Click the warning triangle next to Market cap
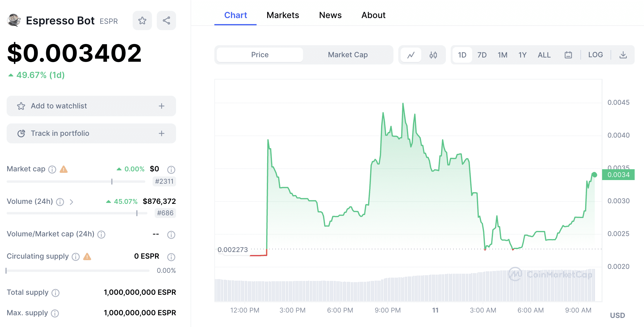 64,169
